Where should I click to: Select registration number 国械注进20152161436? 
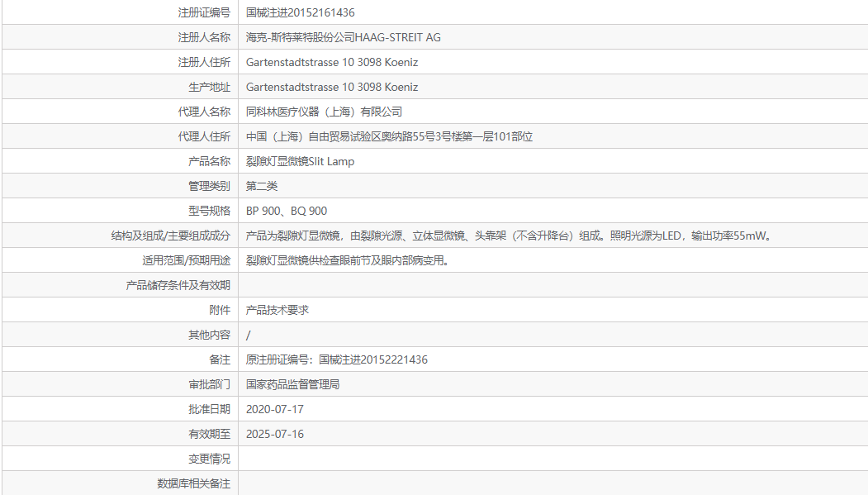[300, 12]
